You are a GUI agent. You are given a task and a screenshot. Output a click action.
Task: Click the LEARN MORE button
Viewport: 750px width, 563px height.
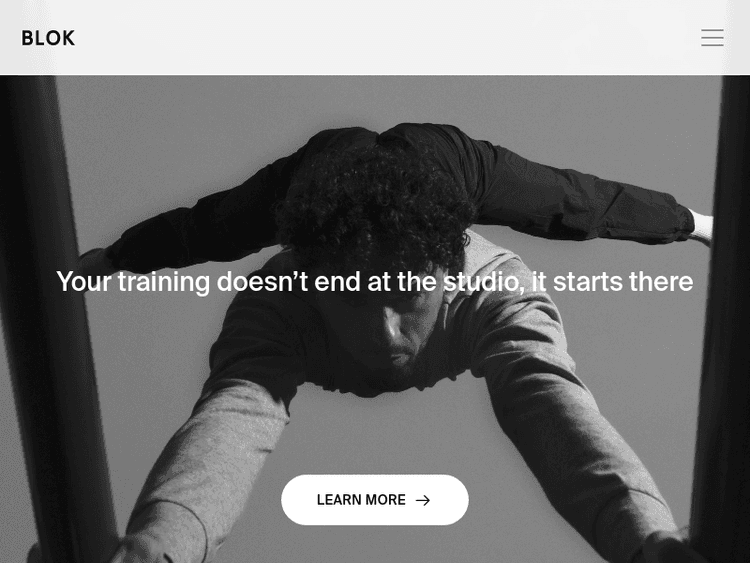click(375, 500)
